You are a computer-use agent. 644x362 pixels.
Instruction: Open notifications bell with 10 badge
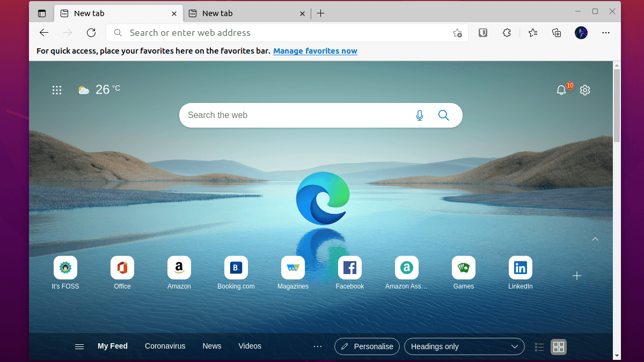(x=562, y=90)
